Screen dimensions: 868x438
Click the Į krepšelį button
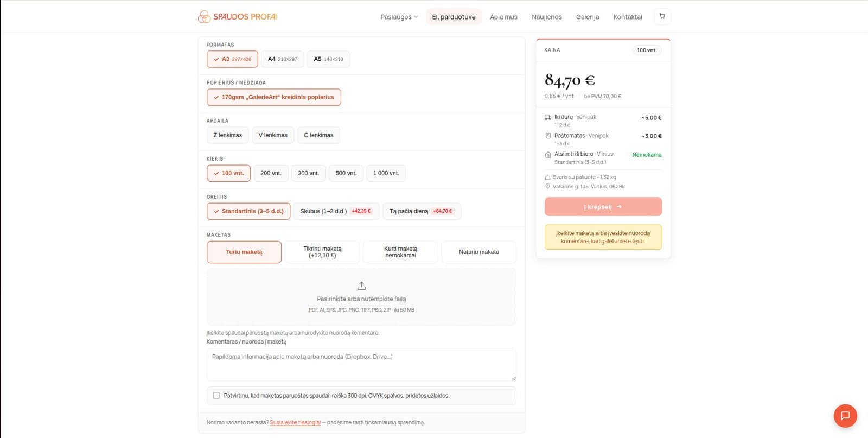point(603,207)
